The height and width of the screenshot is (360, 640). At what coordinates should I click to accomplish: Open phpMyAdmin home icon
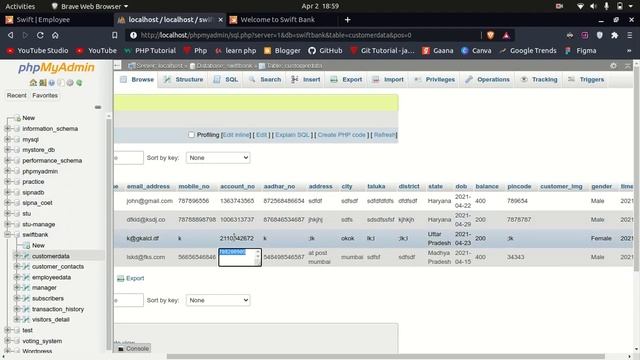tap(33, 83)
